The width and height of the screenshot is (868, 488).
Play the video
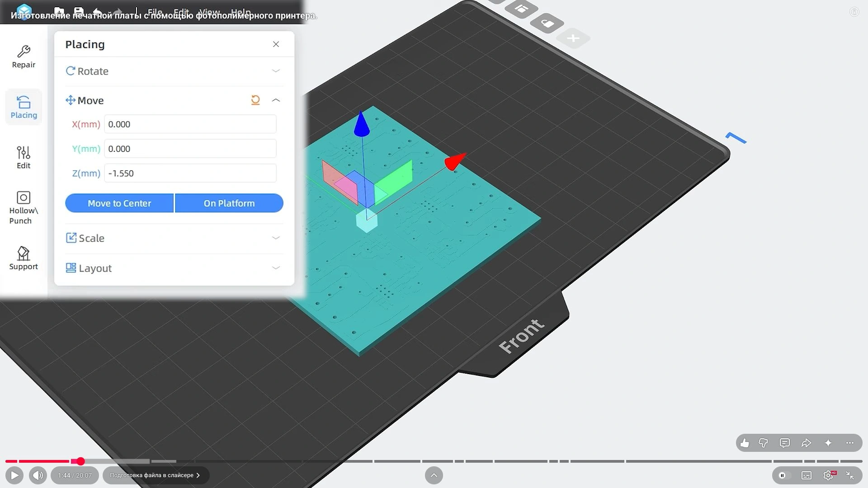[14, 475]
